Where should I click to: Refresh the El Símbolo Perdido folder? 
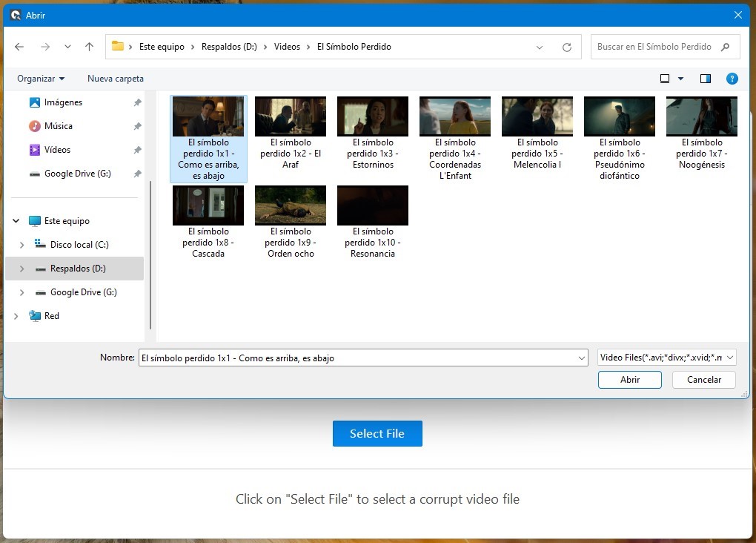tap(567, 47)
